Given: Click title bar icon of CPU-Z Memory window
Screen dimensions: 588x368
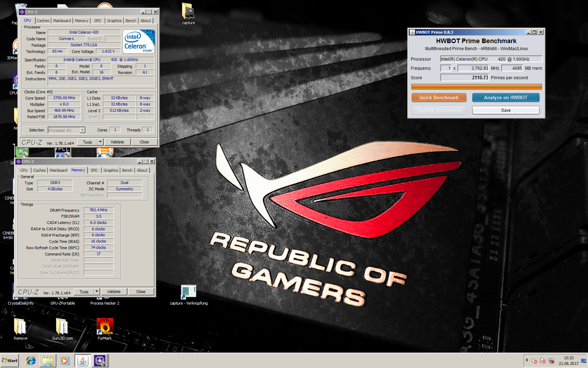Looking at the screenshot, I should [19, 162].
